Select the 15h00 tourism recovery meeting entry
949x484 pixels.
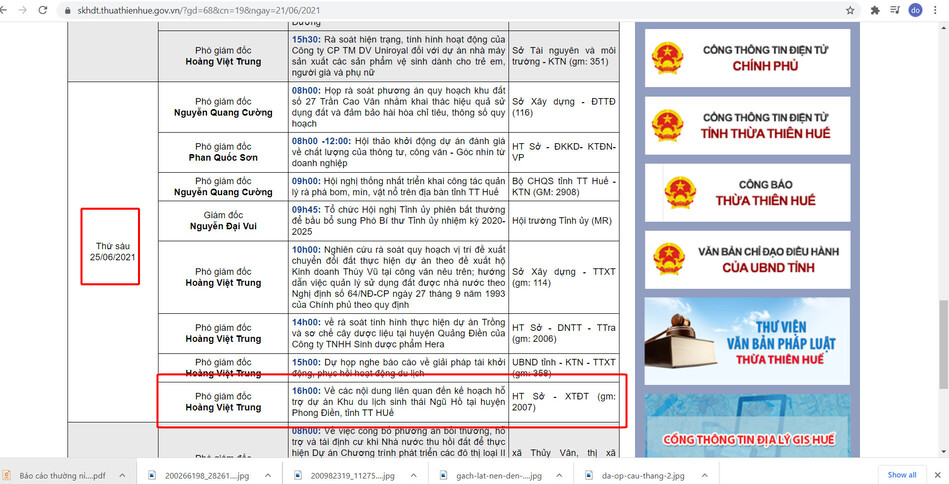[x=399, y=367]
